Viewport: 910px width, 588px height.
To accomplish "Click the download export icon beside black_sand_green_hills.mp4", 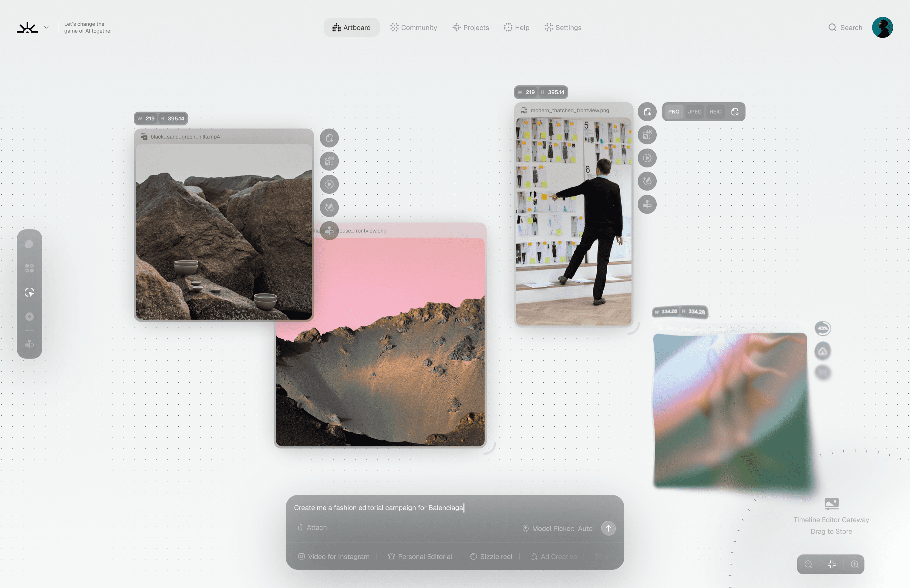I will (x=329, y=138).
